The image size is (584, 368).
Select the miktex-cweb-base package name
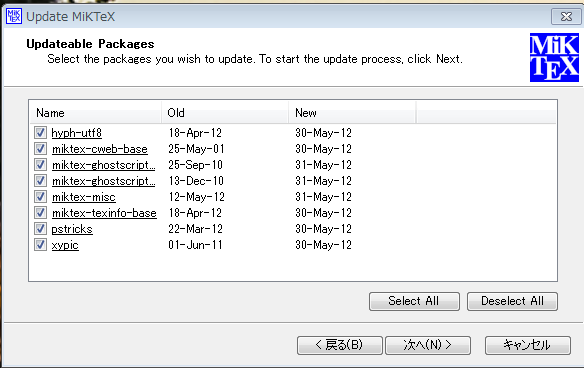[x=100, y=149]
